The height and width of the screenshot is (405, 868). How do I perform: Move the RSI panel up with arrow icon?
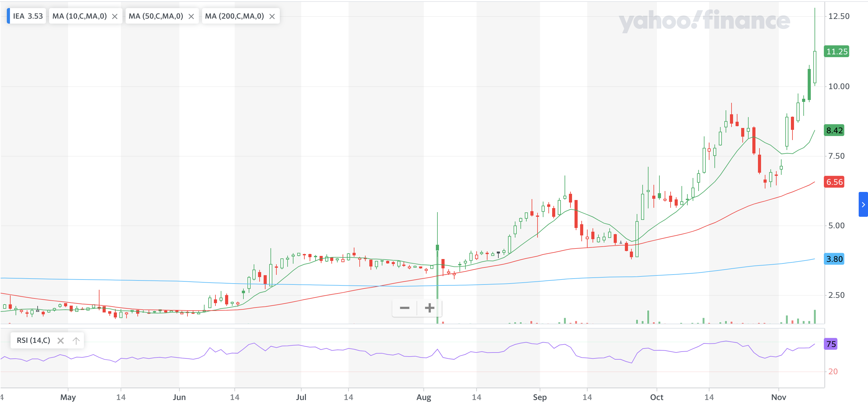[x=76, y=341]
